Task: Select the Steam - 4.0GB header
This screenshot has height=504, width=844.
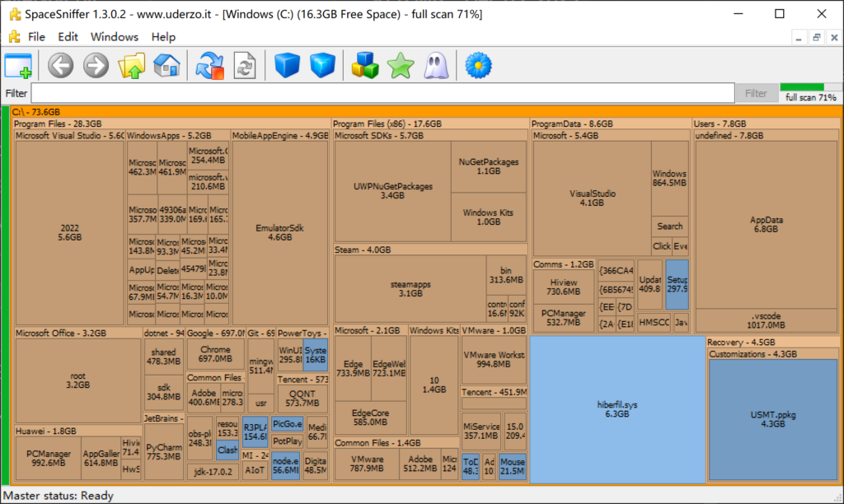Action: [x=430, y=250]
